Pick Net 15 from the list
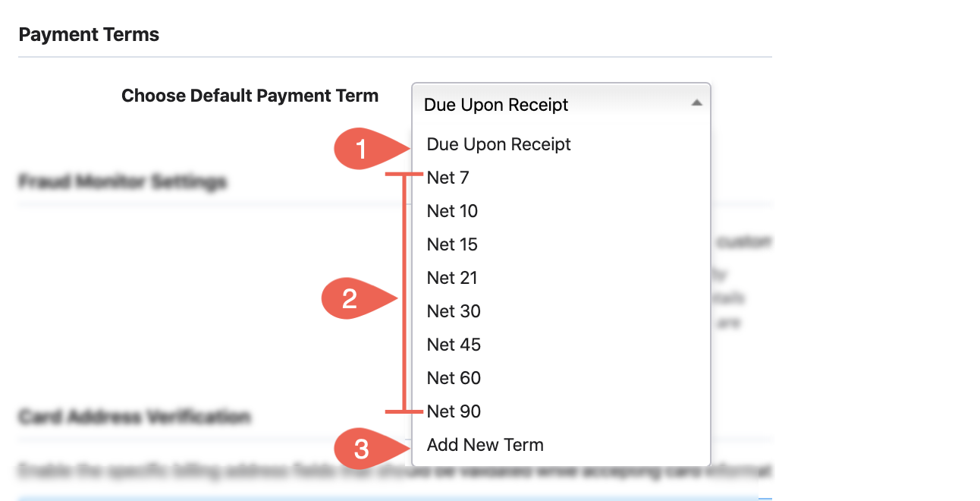This screenshot has height=501, width=980. (561, 244)
